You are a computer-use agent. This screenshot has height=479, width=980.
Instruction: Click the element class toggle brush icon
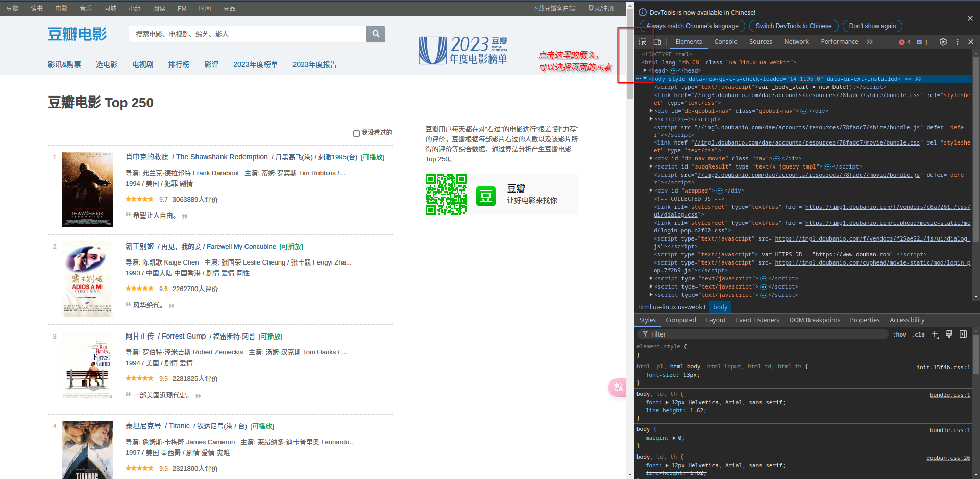[x=949, y=334]
